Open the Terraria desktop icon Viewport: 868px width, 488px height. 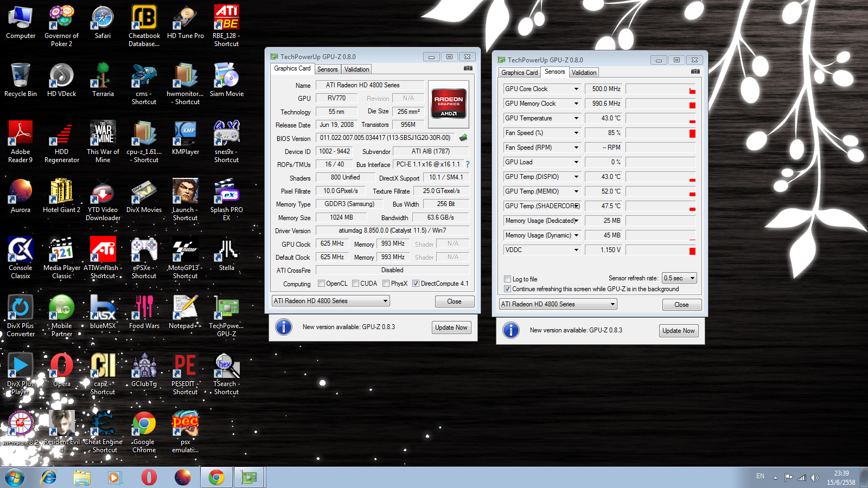point(103,79)
